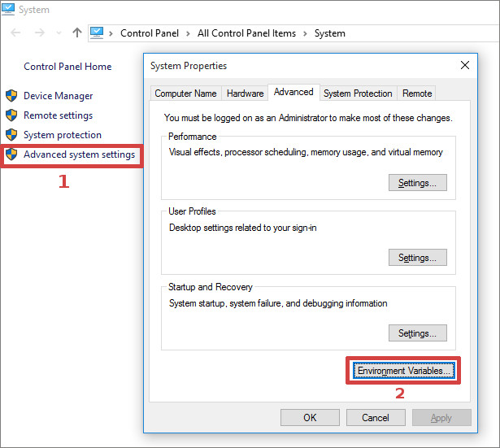Click the computer icon in address bar
The height and width of the screenshot is (448, 500).
98,33
